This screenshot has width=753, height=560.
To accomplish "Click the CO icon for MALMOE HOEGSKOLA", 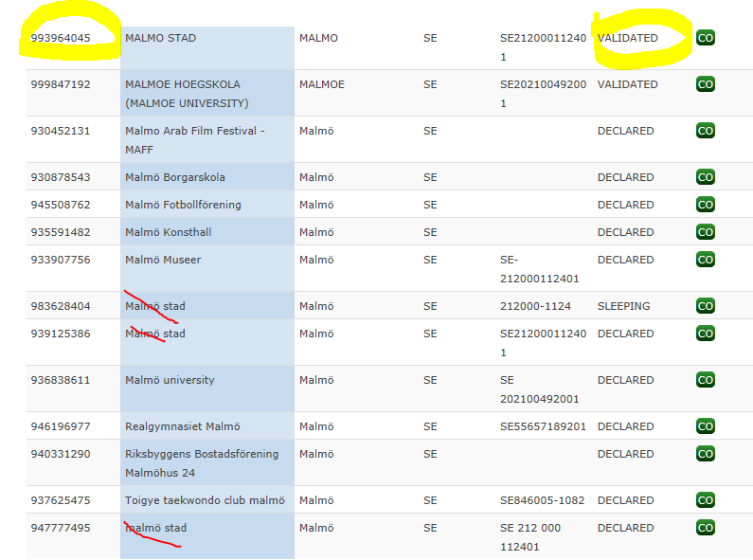I will 706,84.
